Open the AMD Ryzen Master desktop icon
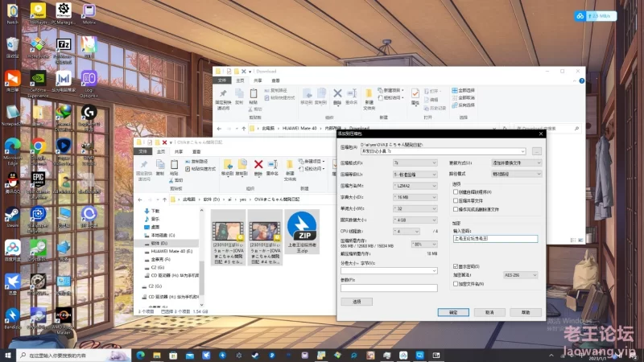644x362 pixels. point(64,320)
